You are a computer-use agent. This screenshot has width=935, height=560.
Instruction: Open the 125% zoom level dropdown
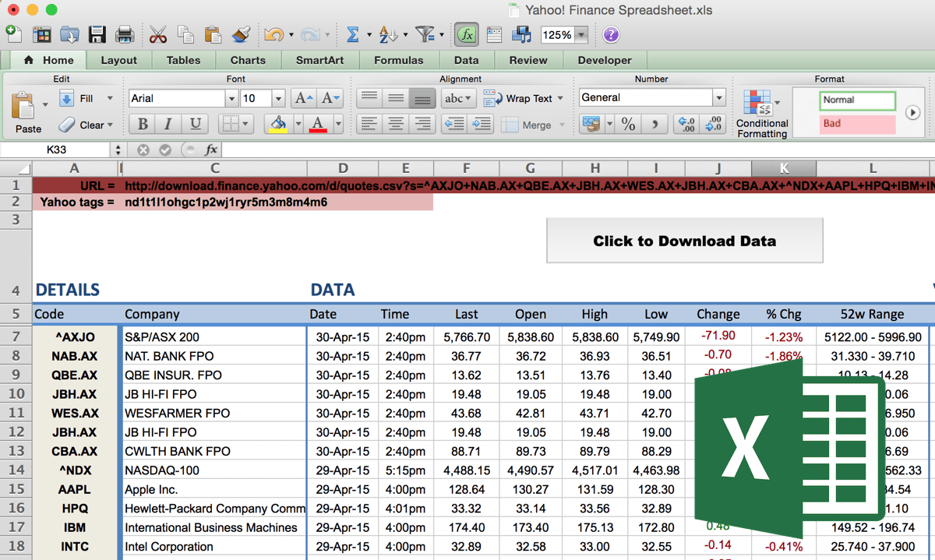(x=581, y=34)
